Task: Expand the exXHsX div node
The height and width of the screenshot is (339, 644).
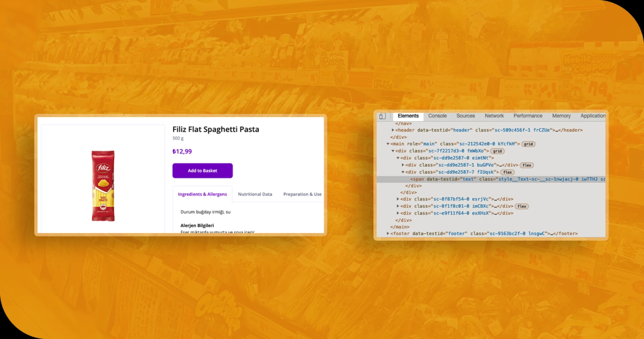Action: [398, 213]
